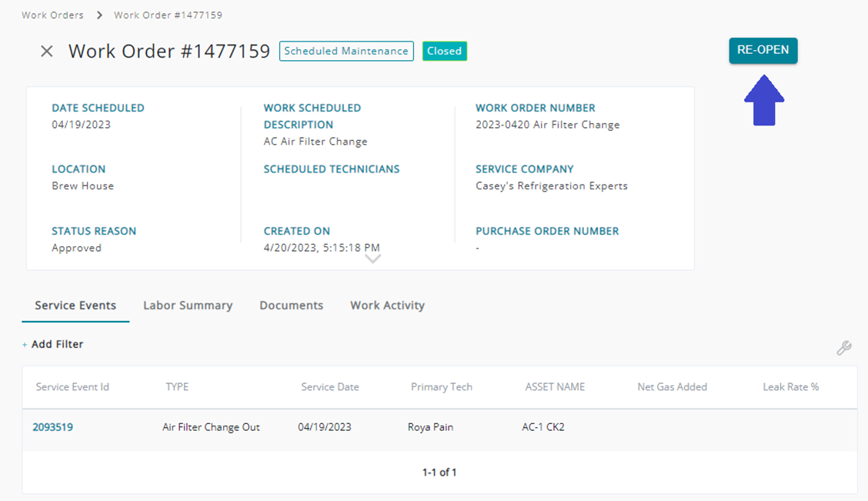Click the 04/19/2023 service date cell
868x501 pixels.
tap(325, 427)
